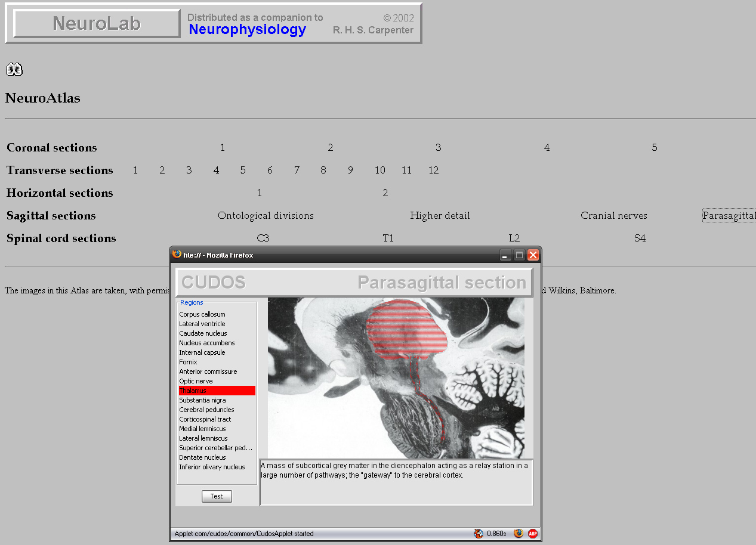Image resolution: width=756 pixels, height=545 pixels.
Task: Choose Caudate nucleus from Regions
Action: [203, 333]
